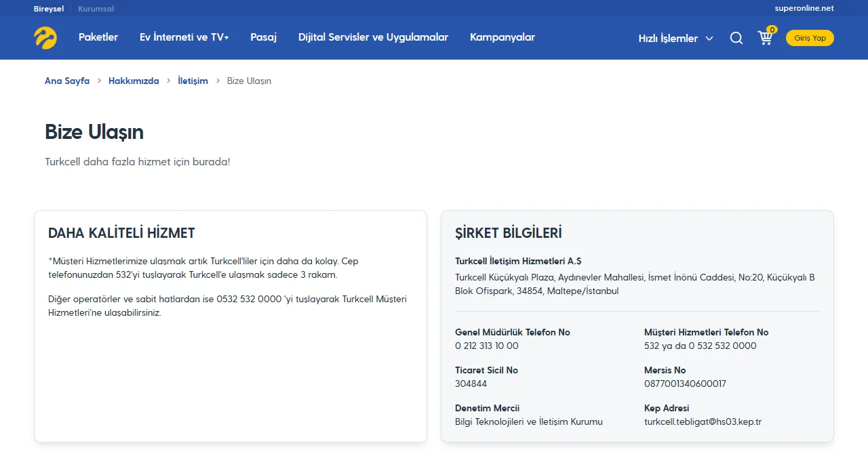868x454 pixels.
Task: Open Ev İnterneti ve TV+ menu
Action: pyautogui.click(x=184, y=37)
